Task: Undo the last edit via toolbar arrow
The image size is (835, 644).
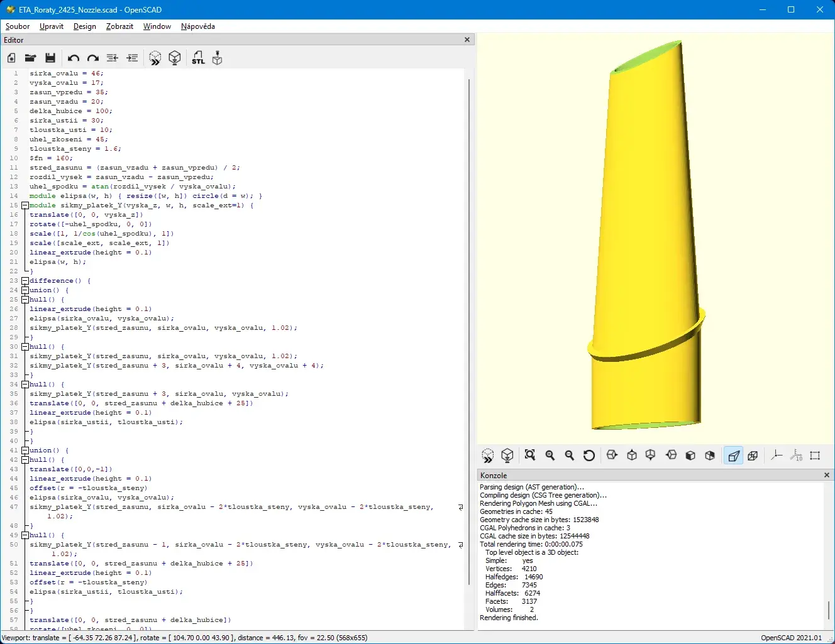Action: pos(73,58)
